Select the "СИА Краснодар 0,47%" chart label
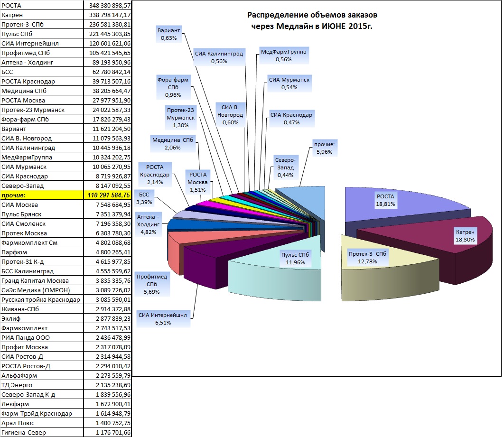The width and height of the screenshot is (504, 437). pyautogui.click(x=291, y=119)
